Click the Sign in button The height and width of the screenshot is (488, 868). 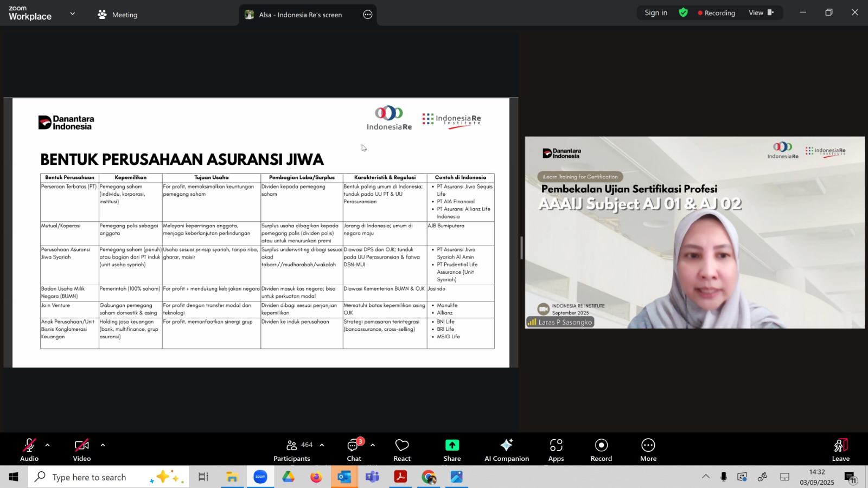[x=655, y=12]
